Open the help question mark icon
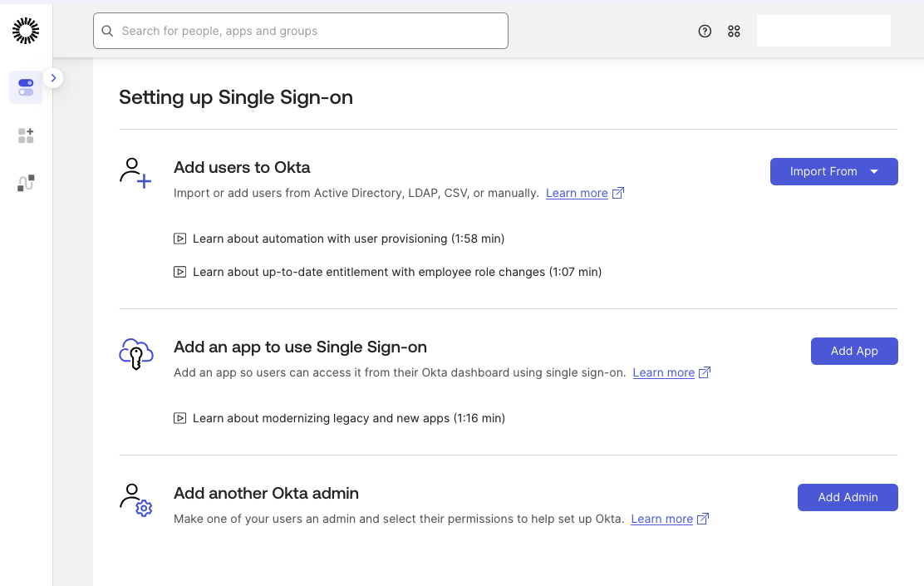The width and height of the screenshot is (924, 586). click(705, 31)
